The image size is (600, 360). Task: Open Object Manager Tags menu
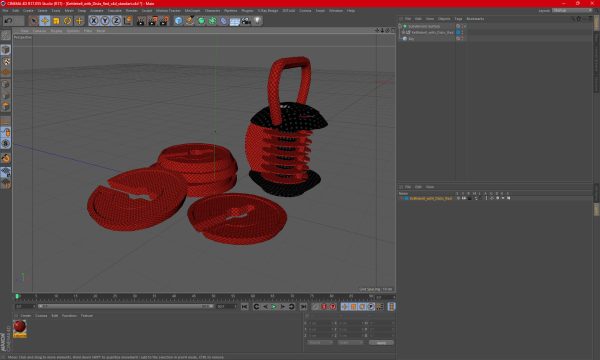[x=458, y=19]
